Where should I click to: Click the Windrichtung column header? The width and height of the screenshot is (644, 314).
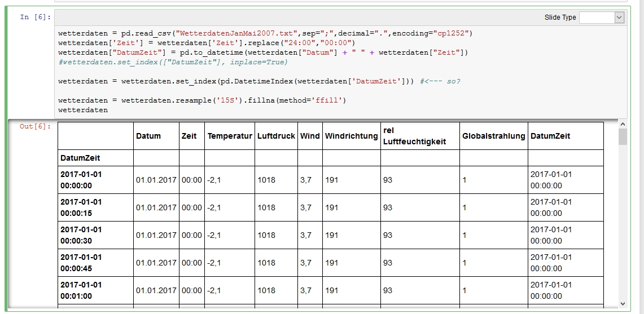(x=351, y=136)
